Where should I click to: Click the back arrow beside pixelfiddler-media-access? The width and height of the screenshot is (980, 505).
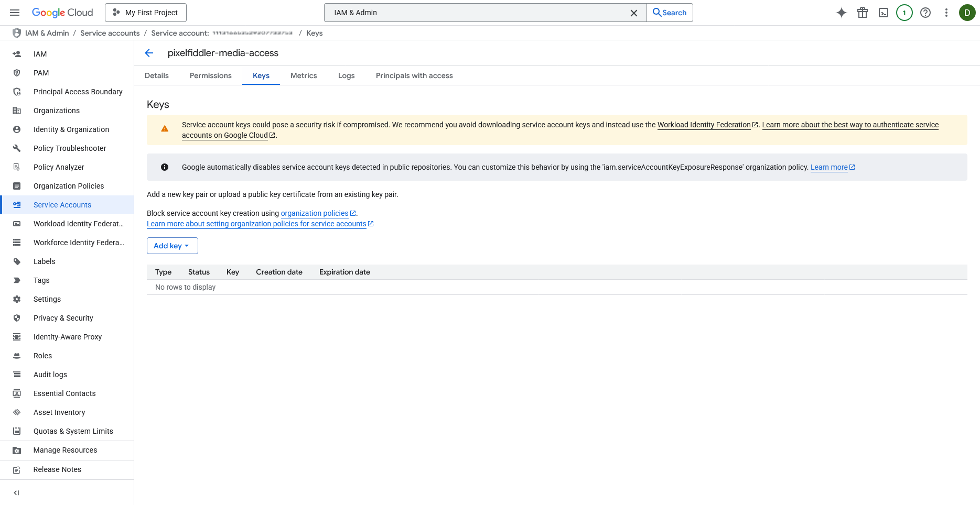tap(149, 53)
